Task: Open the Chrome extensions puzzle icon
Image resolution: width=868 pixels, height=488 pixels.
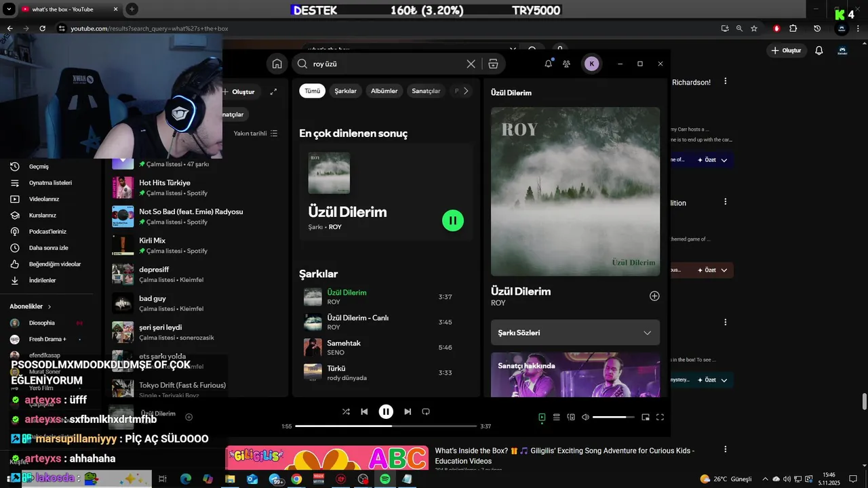Action: click(x=793, y=28)
